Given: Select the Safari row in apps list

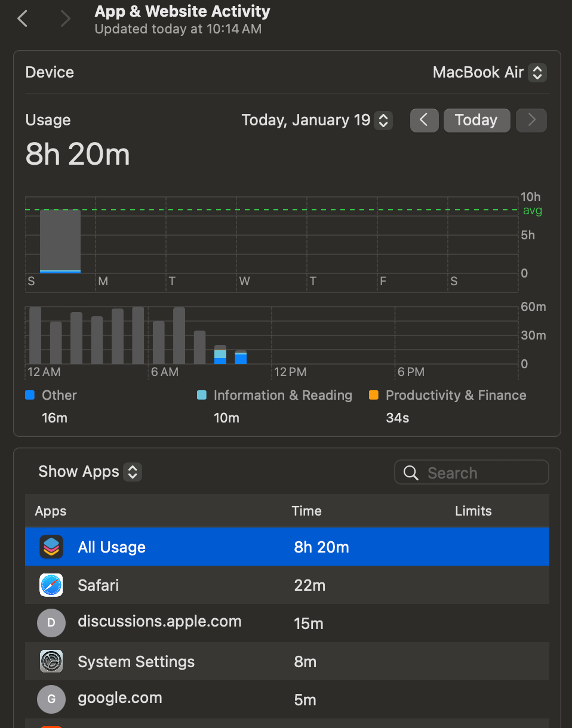Looking at the screenshot, I should [x=287, y=585].
